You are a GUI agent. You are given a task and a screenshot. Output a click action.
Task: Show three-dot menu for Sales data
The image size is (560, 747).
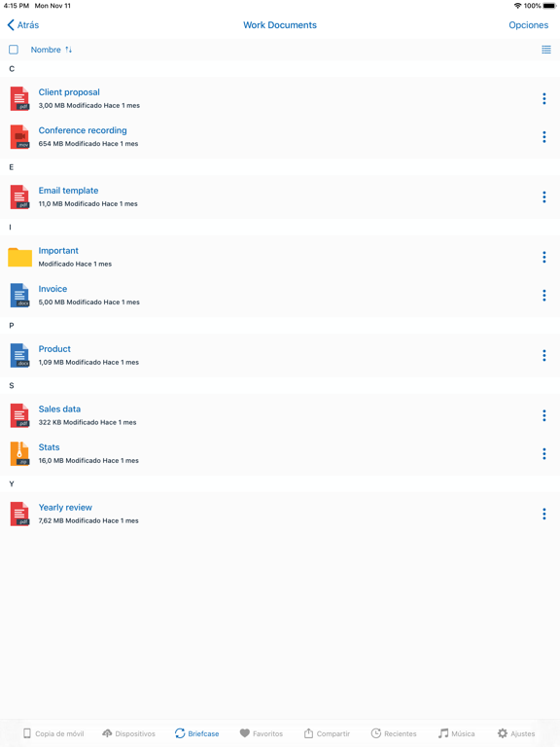coord(543,416)
